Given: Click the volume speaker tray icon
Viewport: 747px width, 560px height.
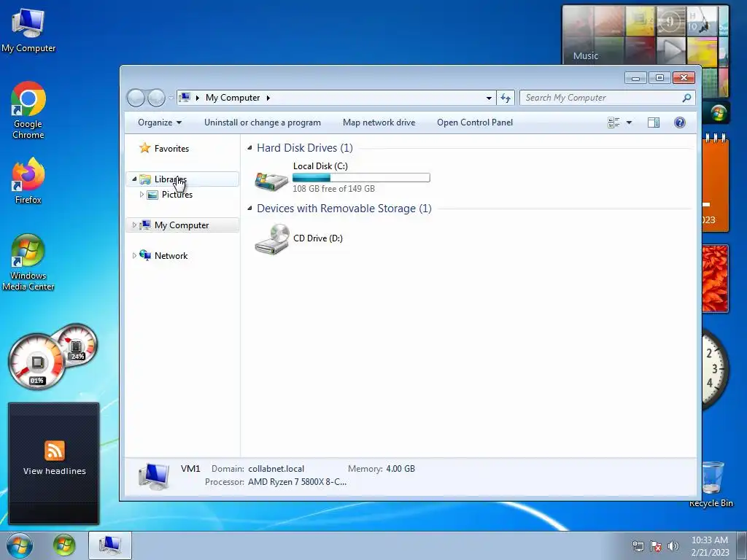Looking at the screenshot, I should click(x=673, y=546).
